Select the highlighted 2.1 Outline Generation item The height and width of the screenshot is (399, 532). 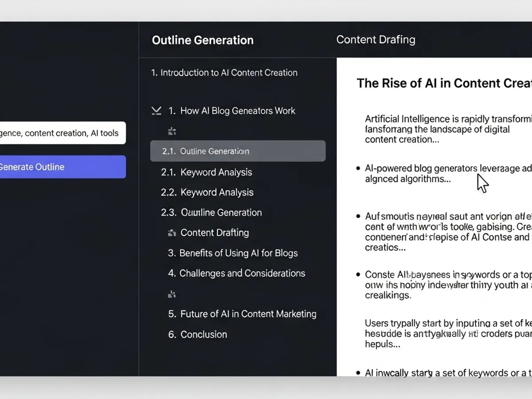(238, 151)
